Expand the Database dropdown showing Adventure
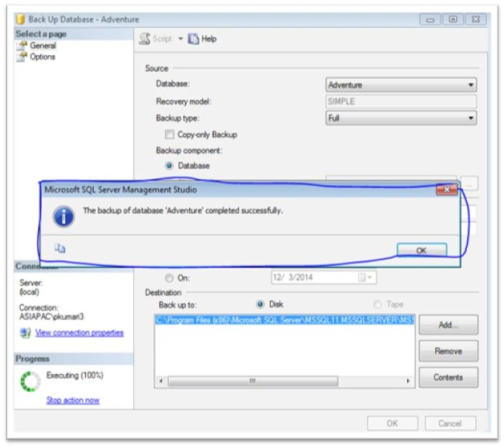Image resolution: width=504 pixels, height=447 pixels. (401, 84)
